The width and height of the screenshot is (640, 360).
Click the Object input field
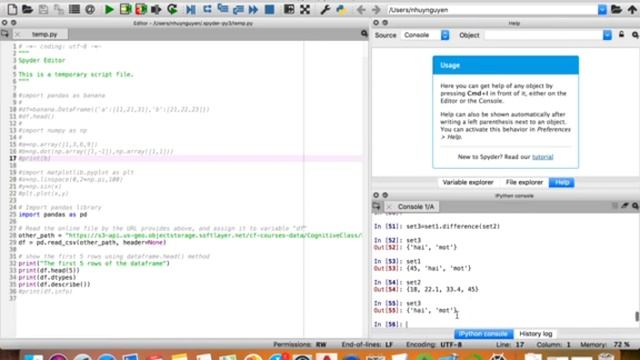click(543, 35)
